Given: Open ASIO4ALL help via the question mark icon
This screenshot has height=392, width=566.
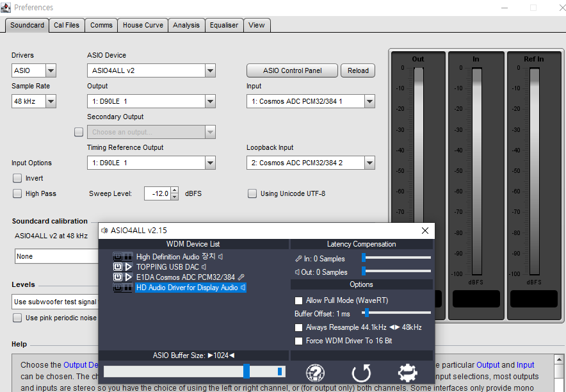Looking at the screenshot, I should [315, 373].
